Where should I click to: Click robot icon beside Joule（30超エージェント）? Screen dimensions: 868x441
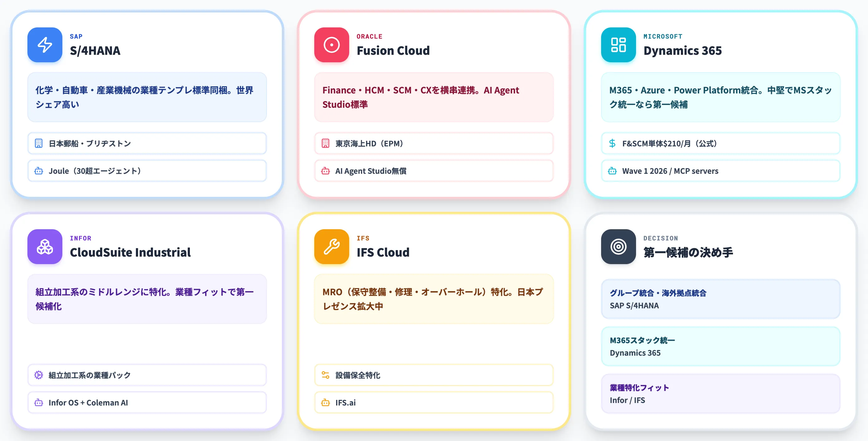point(39,171)
